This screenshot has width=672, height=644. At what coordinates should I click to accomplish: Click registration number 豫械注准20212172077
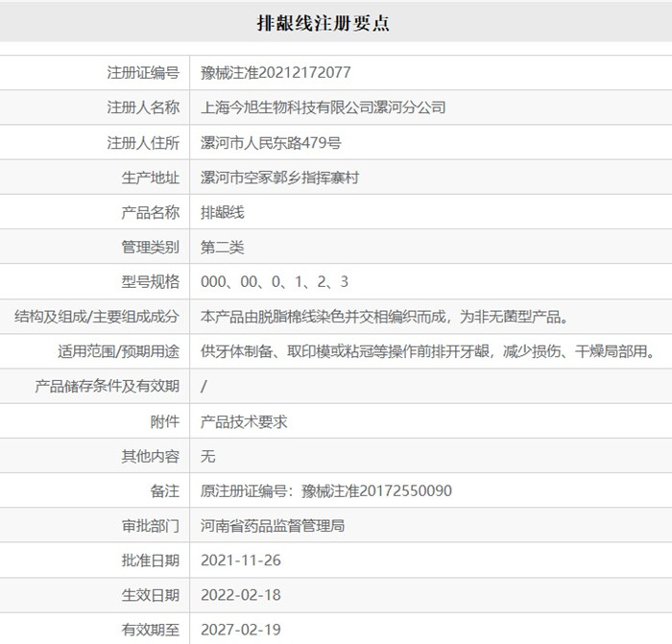[x=276, y=72]
